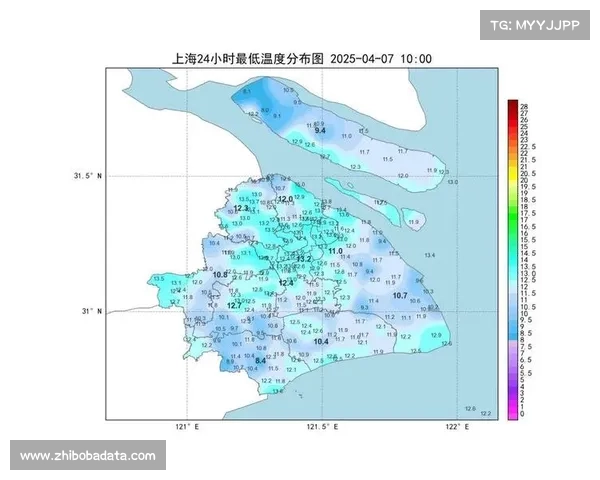Click the 31° N latitude label

pos(91,311)
